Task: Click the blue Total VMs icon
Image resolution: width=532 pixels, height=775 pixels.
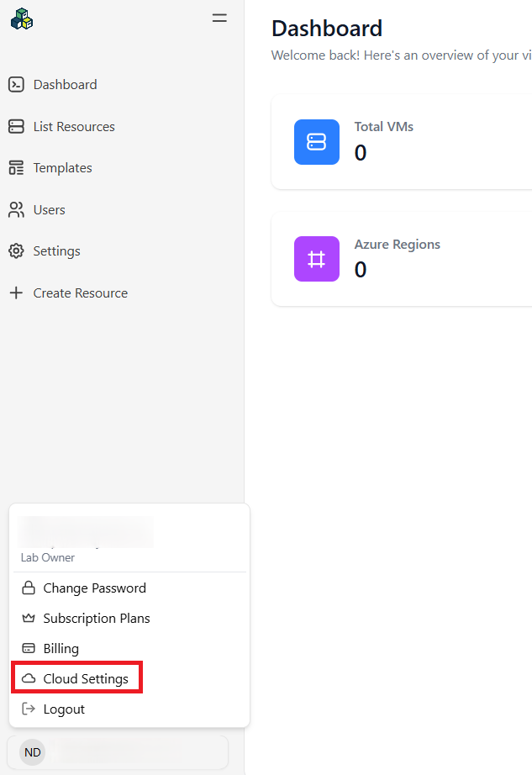Action: [x=317, y=141]
